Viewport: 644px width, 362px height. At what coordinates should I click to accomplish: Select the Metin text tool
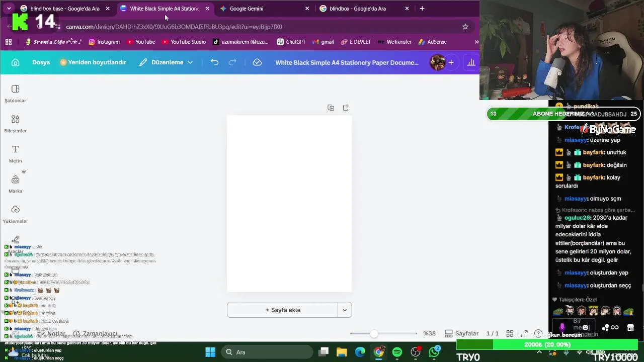15,154
